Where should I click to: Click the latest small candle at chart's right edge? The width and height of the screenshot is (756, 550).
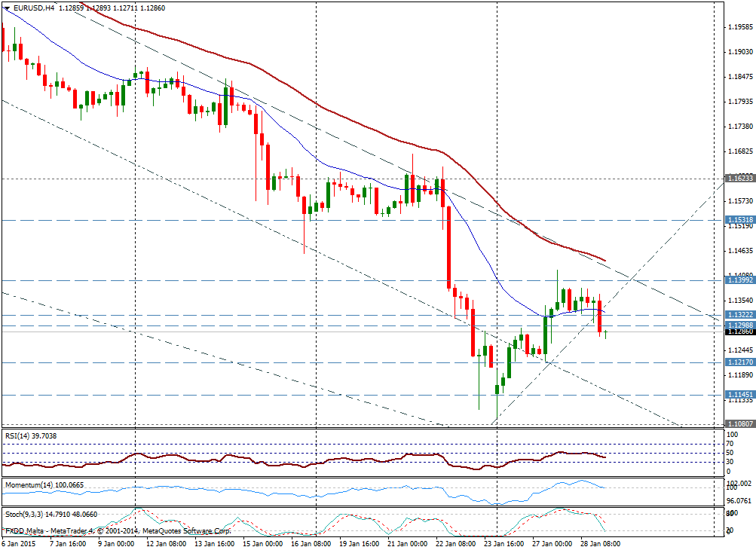pos(606,334)
